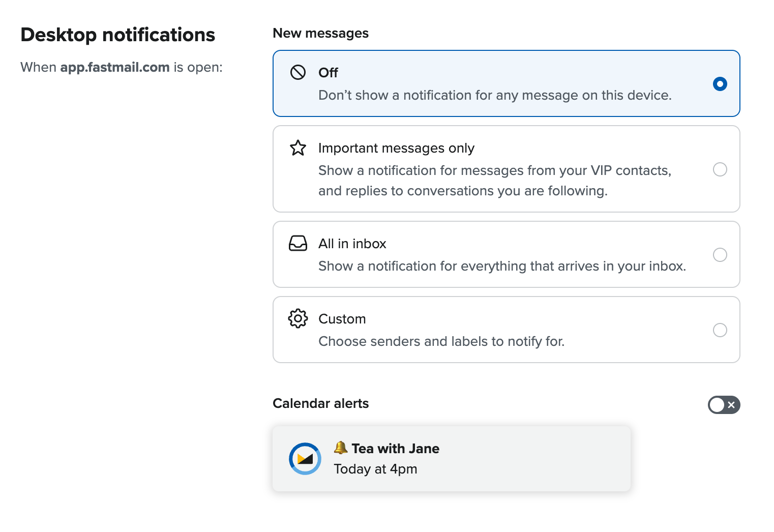Select Important messages only radio button
Screen dimensions: 774x532
[720, 169]
